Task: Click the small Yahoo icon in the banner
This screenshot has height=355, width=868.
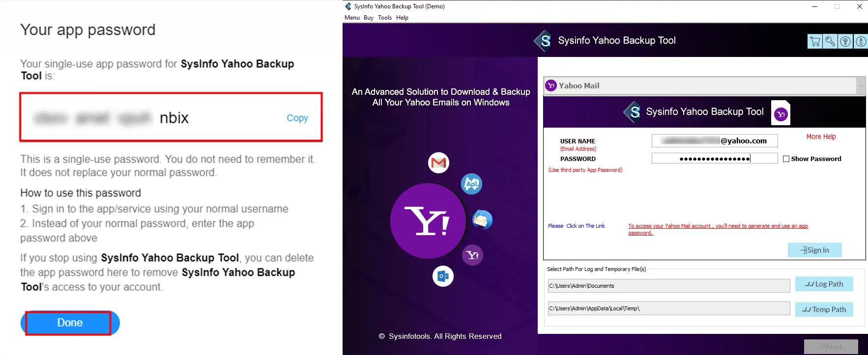Action: point(473,255)
